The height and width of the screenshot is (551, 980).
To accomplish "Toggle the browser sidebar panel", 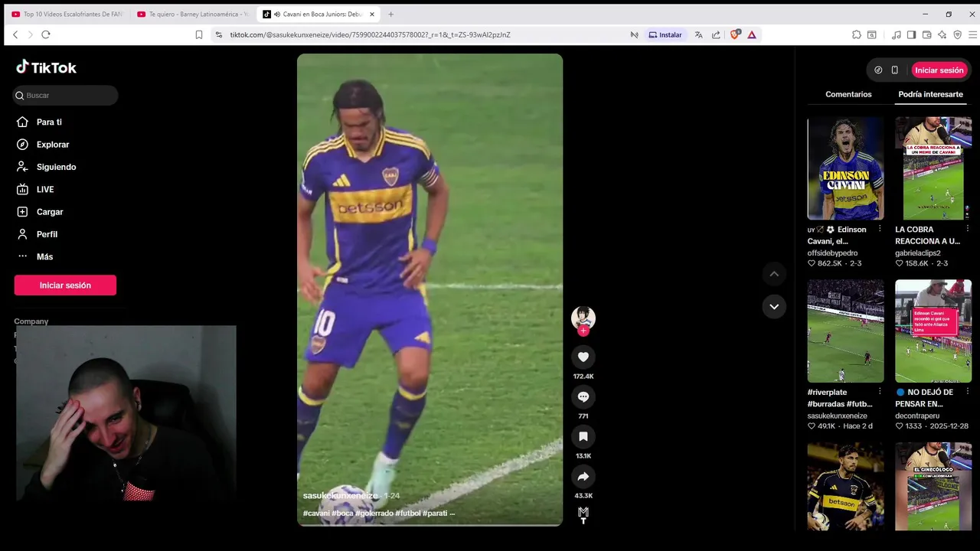I will coord(911,34).
